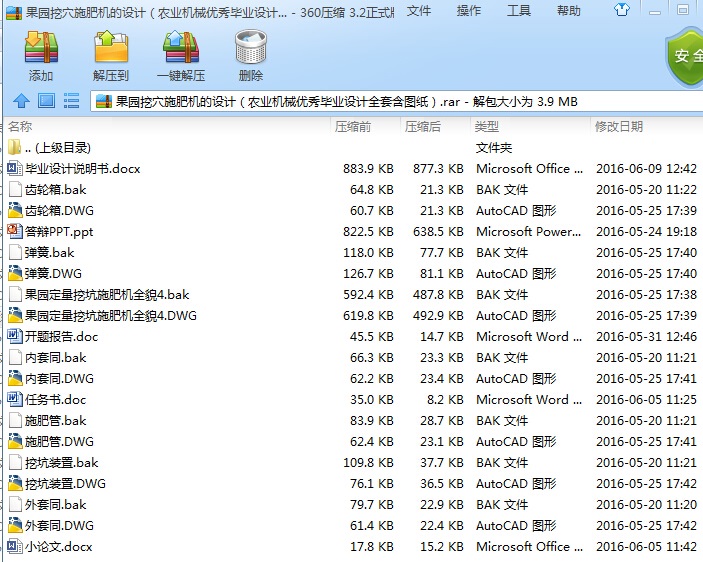
Task: Open the 帮助 (Help) menu
Action: pos(568,11)
